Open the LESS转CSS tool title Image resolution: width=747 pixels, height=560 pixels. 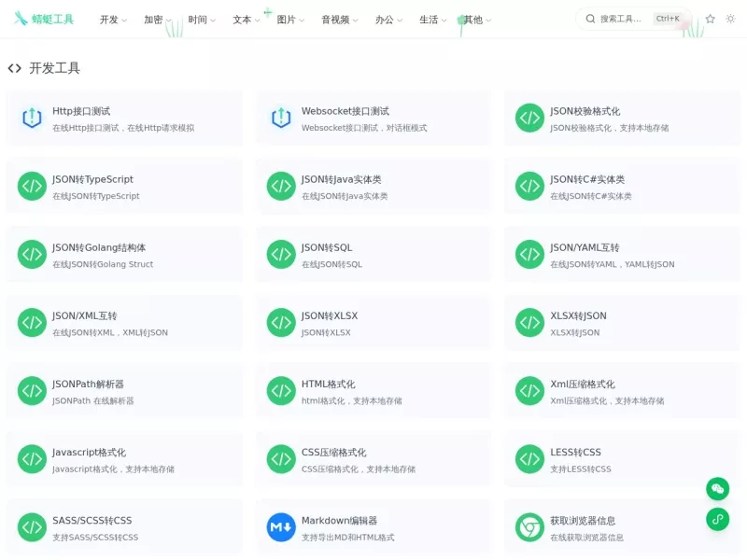coord(575,453)
